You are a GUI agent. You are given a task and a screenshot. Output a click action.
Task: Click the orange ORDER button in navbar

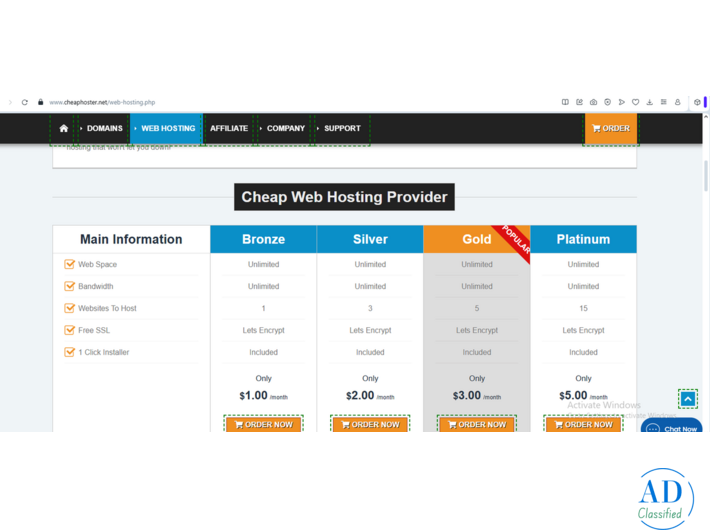[x=611, y=129]
